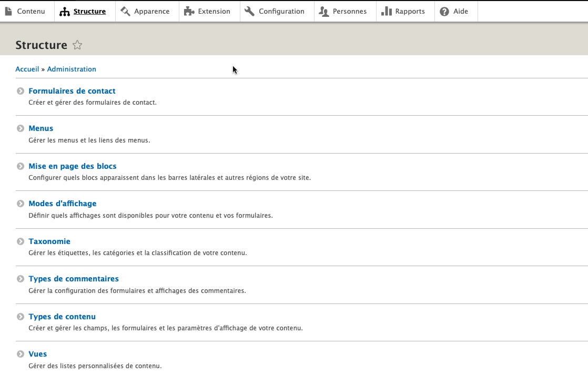The image size is (588, 385).
Task: Follow the Vues link
Action: click(x=38, y=353)
